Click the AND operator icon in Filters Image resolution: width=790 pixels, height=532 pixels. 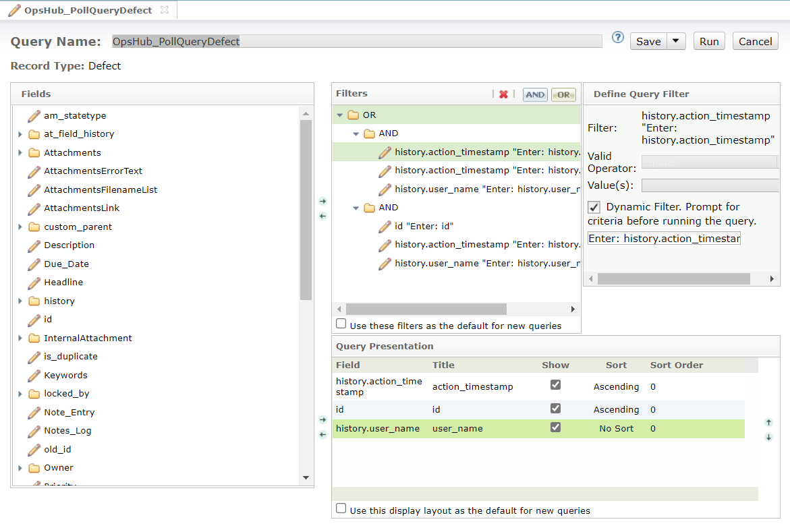535,94
